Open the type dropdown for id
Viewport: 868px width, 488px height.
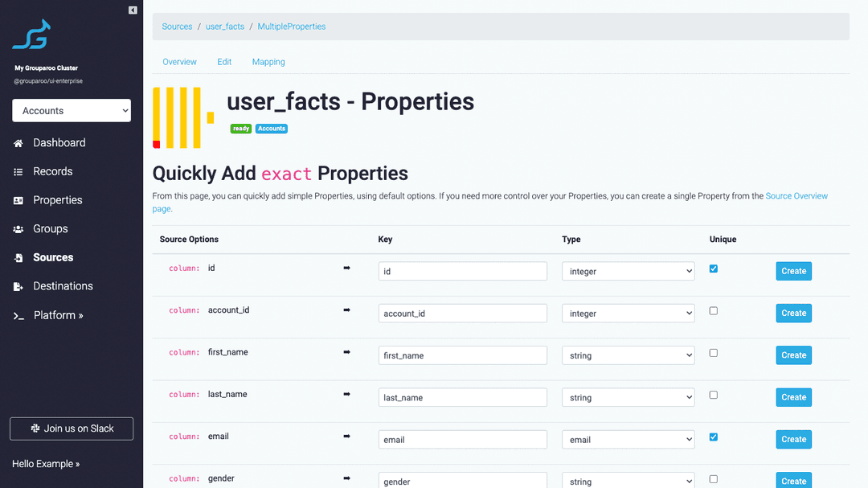click(x=628, y=271)
